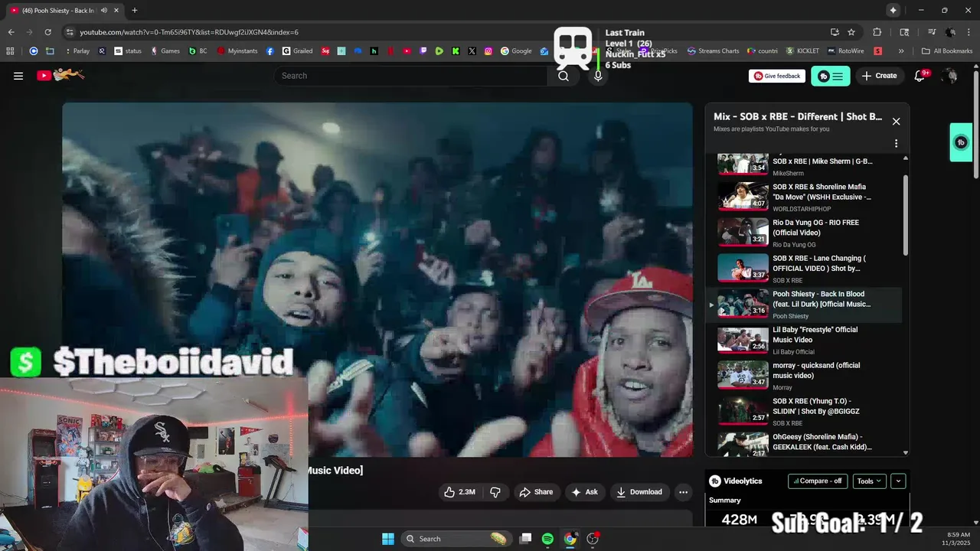Select SOB X RBE SLIDIN' video
Screen dimensions: 980x551
click(804, 412)
